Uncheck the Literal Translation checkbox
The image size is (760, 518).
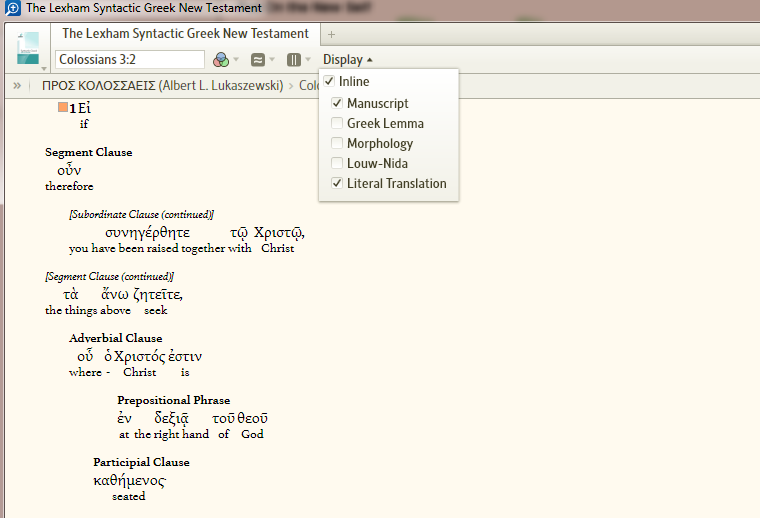tap(337, 183)
